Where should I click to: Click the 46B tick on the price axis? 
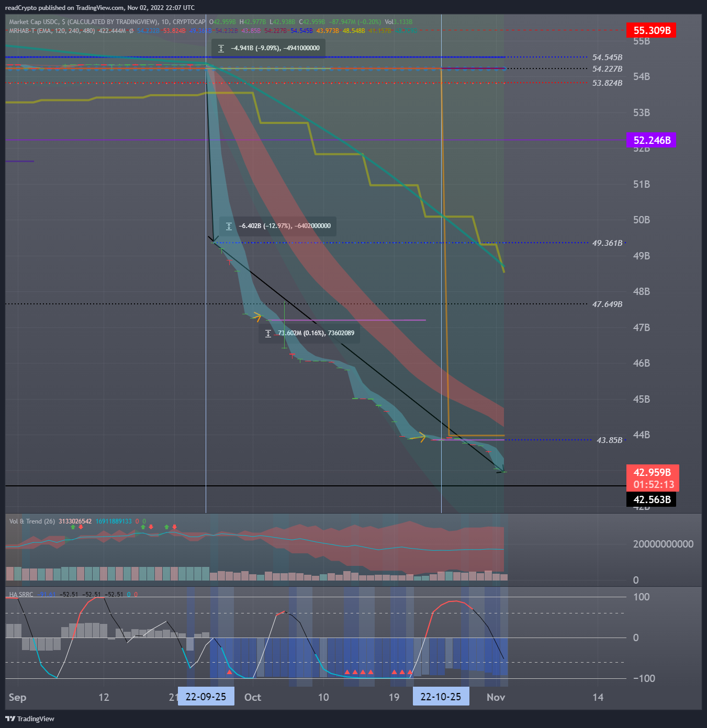click(642, 363)
